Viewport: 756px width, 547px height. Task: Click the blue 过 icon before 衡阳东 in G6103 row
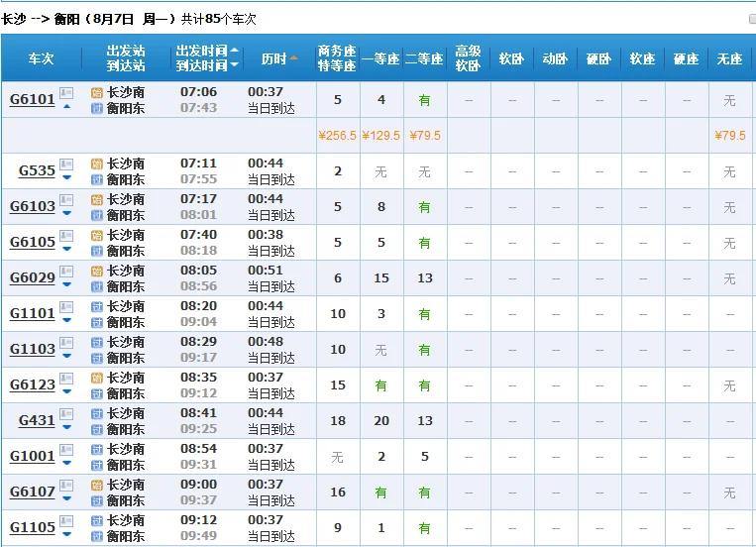[x=97, y=215]
